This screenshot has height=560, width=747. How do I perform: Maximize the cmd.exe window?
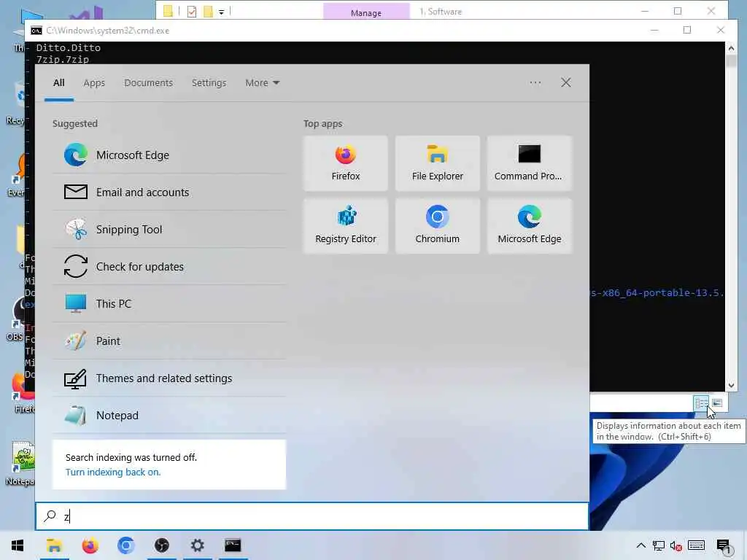click(686, 30)
